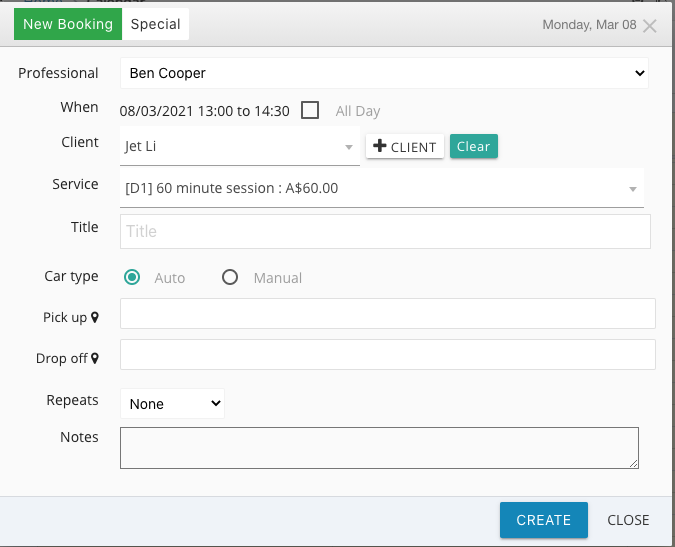Open the Repeats dropdown set to None
Image resolution: width=675 pixels, height=547 pixels.
click(x=172, y=404)
